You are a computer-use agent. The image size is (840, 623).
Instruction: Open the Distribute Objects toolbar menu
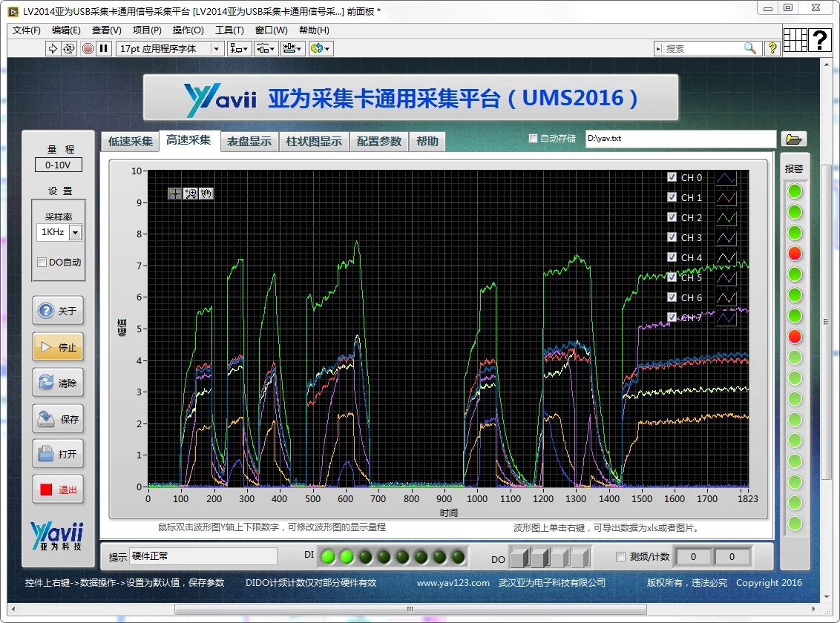266,49
